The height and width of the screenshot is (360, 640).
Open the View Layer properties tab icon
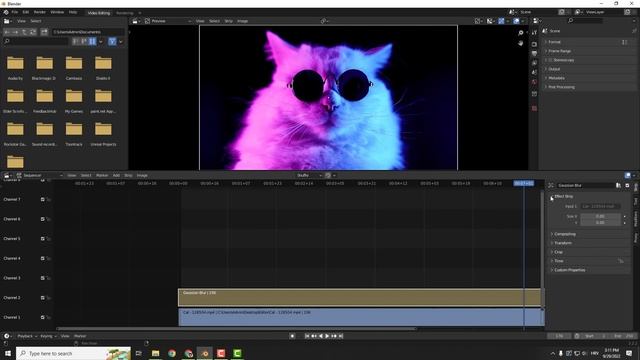[x=534, y=63]
